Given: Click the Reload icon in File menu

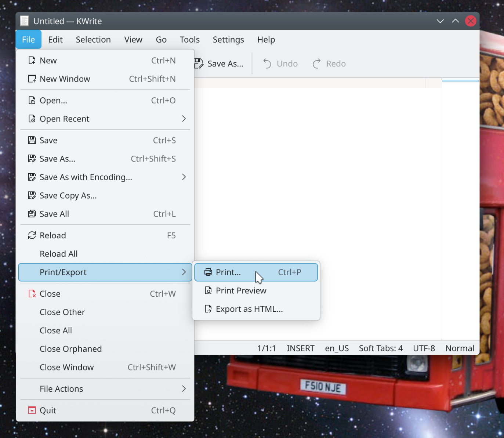Looking at the screenshot, I should 32,235.
